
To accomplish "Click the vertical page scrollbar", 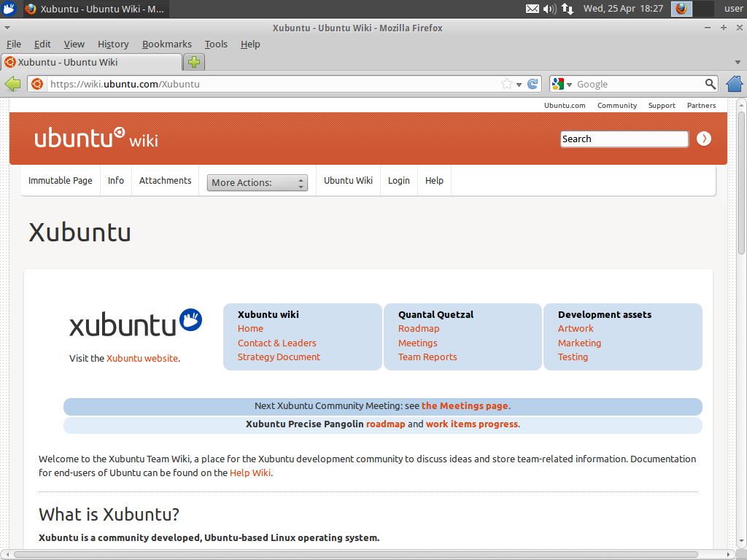I will [741, 182].
